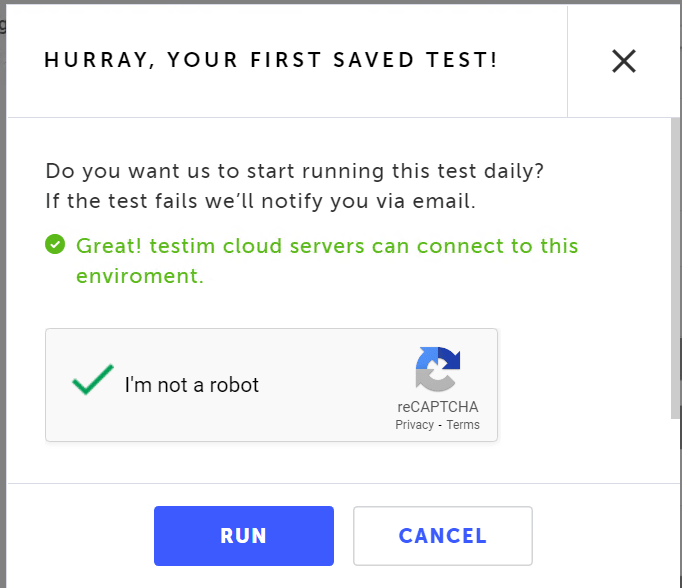Click the CANCEL button
This screenshot has width=682, height=588.
coord(443,536)
